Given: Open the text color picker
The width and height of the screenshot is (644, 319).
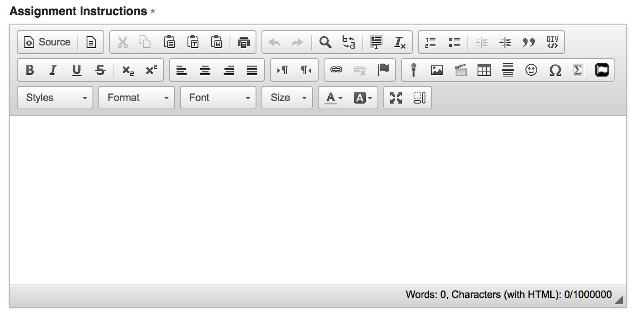Looking at the screenshot, I should [334, 98].
